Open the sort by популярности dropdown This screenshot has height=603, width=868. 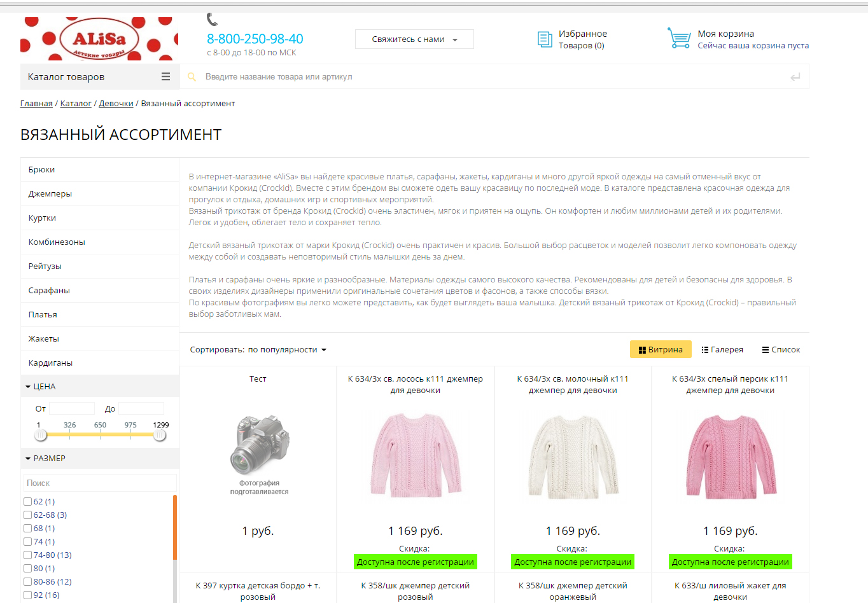point(258,350)
